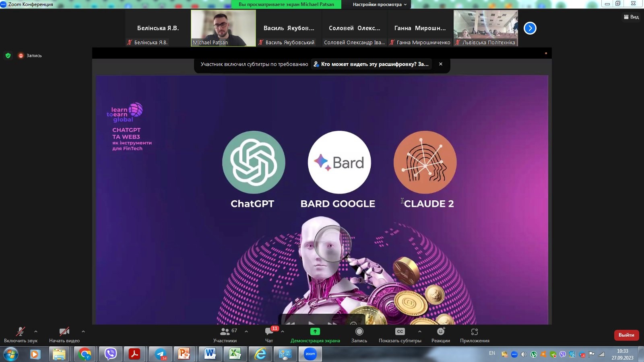Open Viber from taskbar
Screen dimensions: 644x362
point(110,354)
